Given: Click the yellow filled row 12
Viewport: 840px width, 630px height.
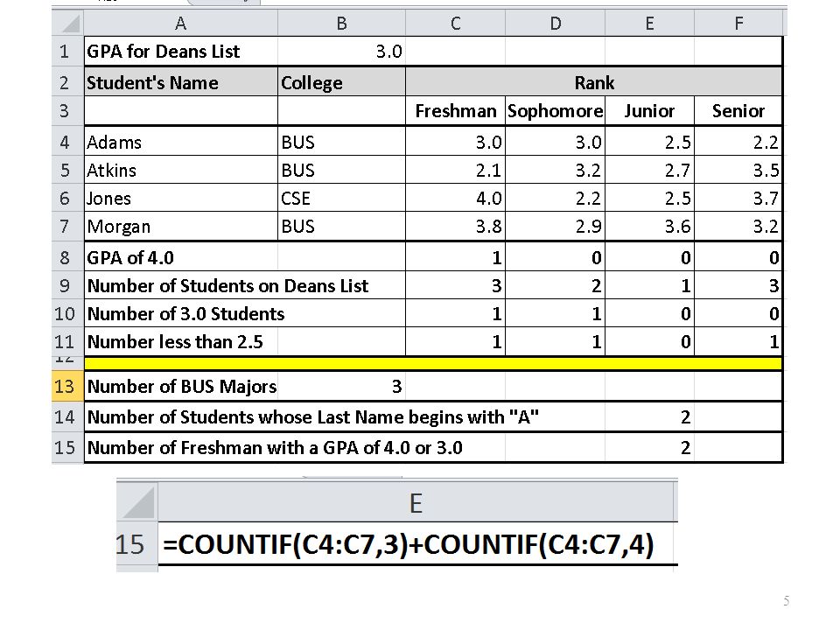Looking at the screenshot, I should pos(433,364).
